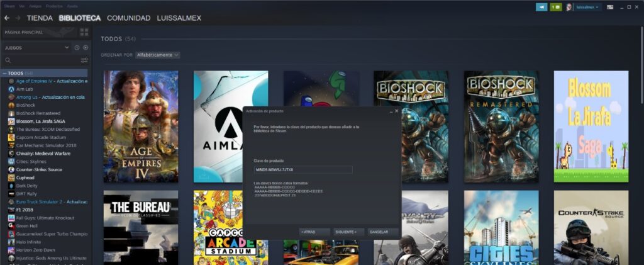644x265 pixels.
Task: Open the Productos menu
Action: pos(54,6)
